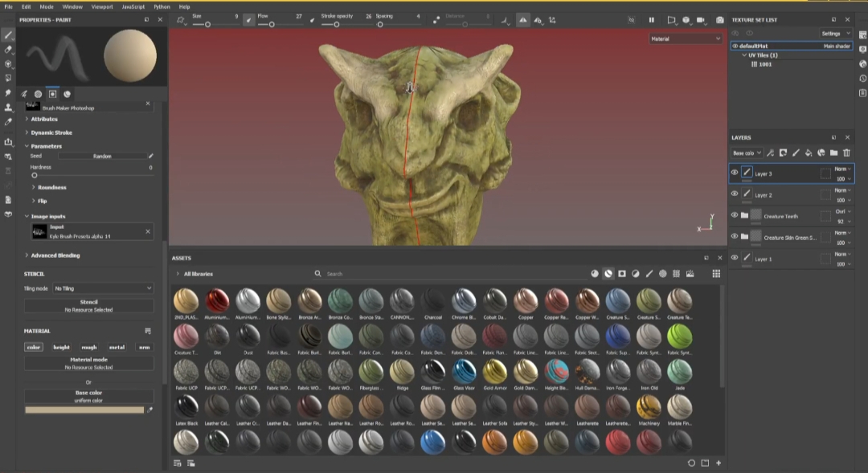Expand the Dynamic Stroke section
Viewport: 868px width, 473px height.
[x=27, y=133]
